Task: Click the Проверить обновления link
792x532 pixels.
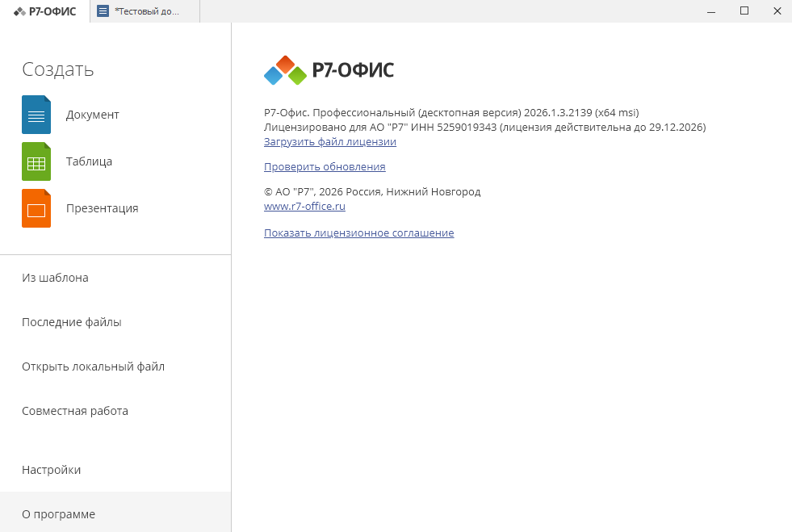Action: pyautogui.click(x=325, y=167)
